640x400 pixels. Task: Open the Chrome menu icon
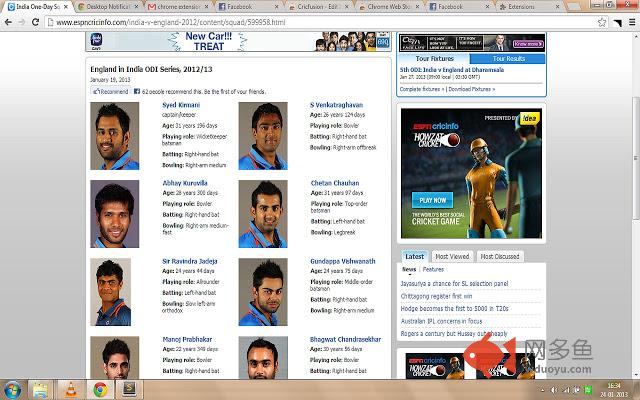point(631,22)
